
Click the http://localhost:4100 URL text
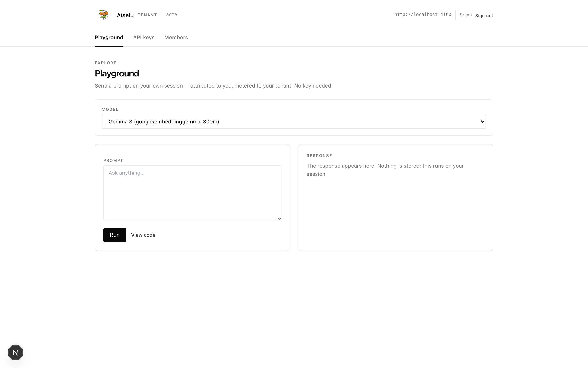tap(423, 15)
